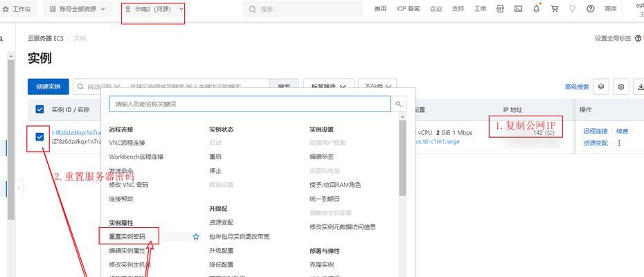
Task: Choose 停止 under 实例状态
Action: (215, 170)
